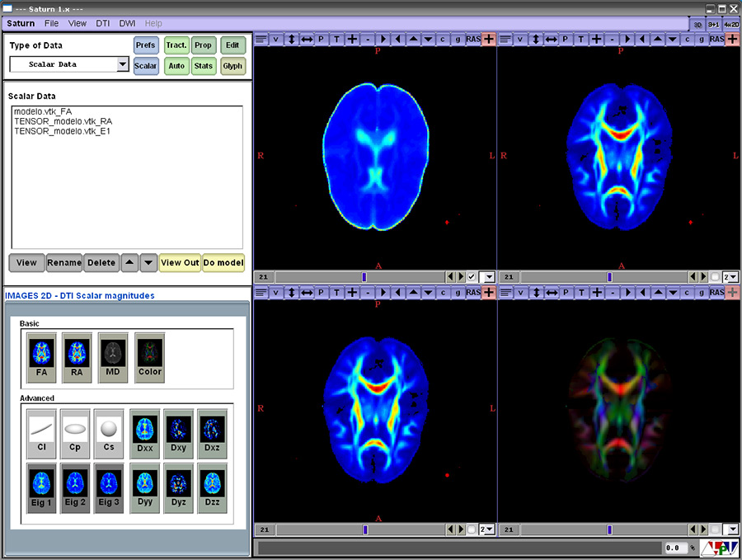This screenshot has height=560, width=742.
Task: Click the Rename button
Action: point(64,263)
